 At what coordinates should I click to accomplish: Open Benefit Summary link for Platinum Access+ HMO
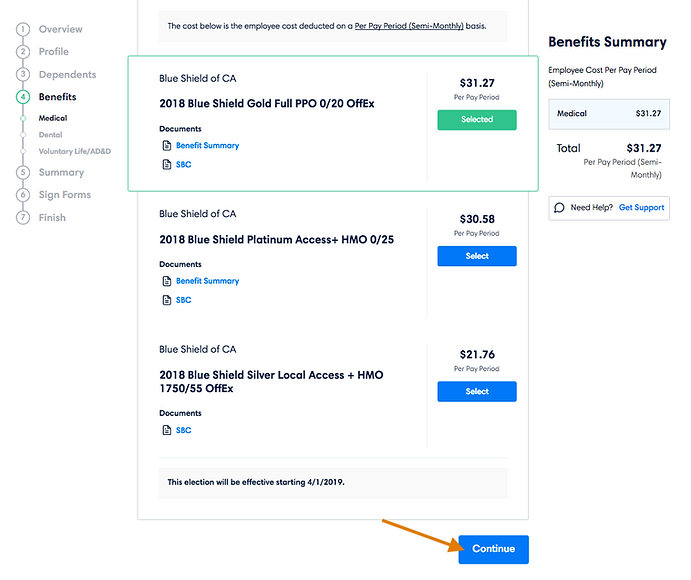click(207, 281)
